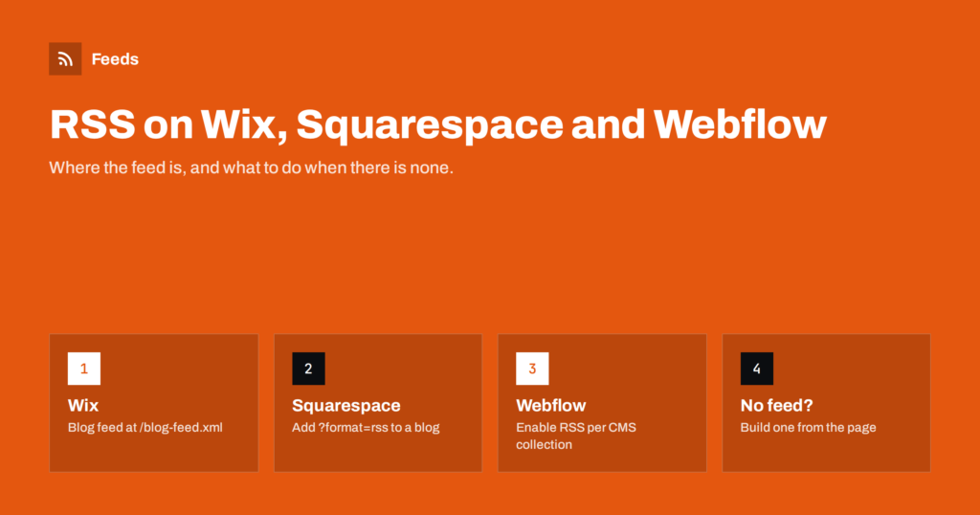Click the Squarespace card title
Screen dimensions: 980x515
tap(345, 406)
